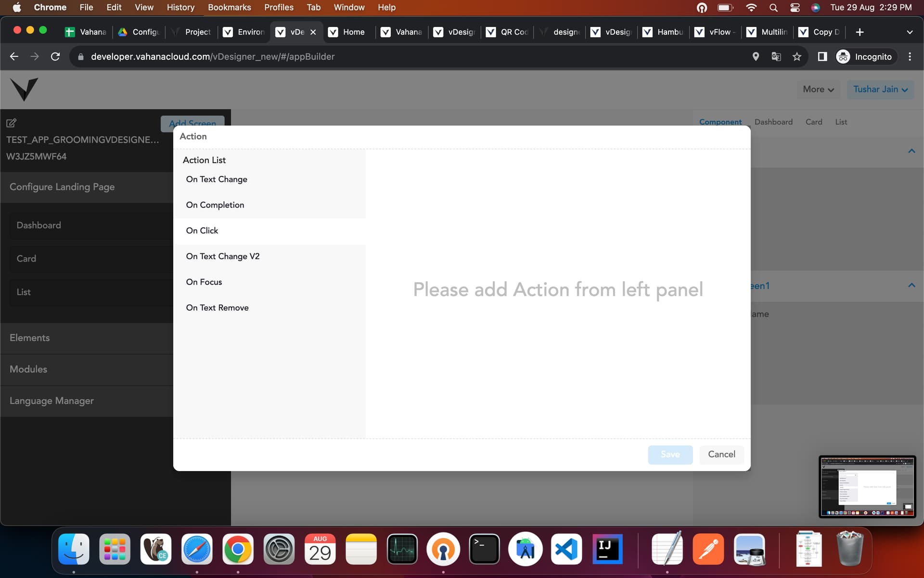Bookmark page with the star icon

point(797,57)
